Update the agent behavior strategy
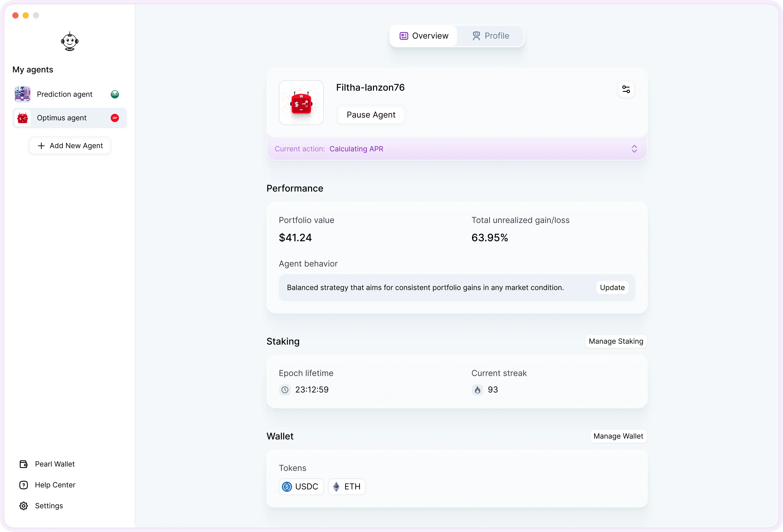783x532 pixels. pyautogui.click(x=612, y=287)
